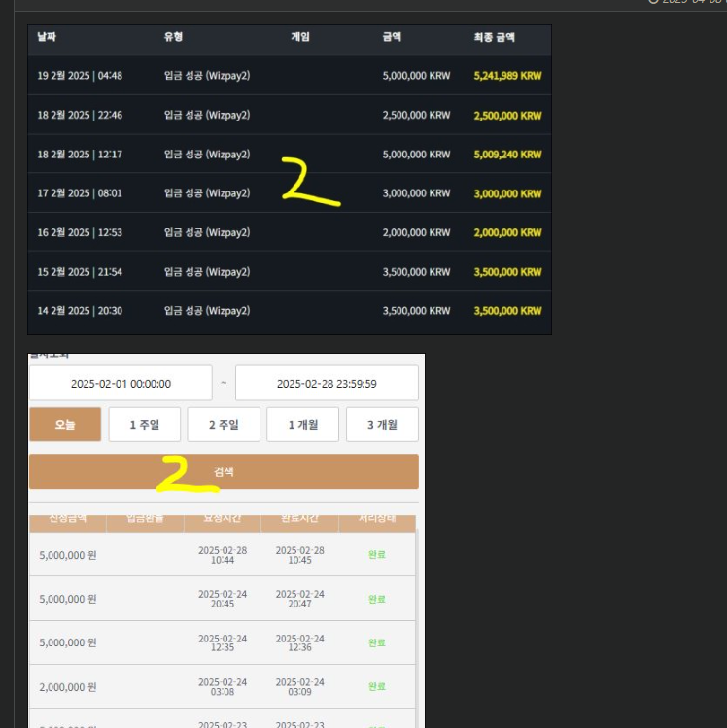Click the results table vertical scrollbar
The image size is (727, 728).
(x=417, y=627)
